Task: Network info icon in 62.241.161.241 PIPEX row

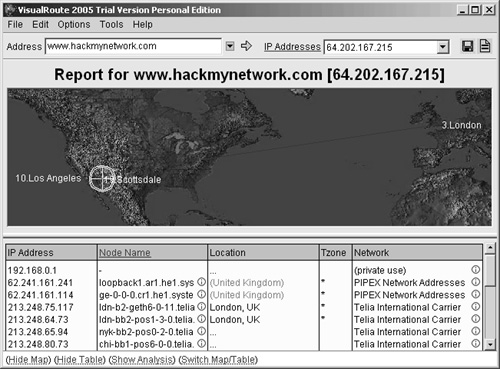Action: coord(476,282)
